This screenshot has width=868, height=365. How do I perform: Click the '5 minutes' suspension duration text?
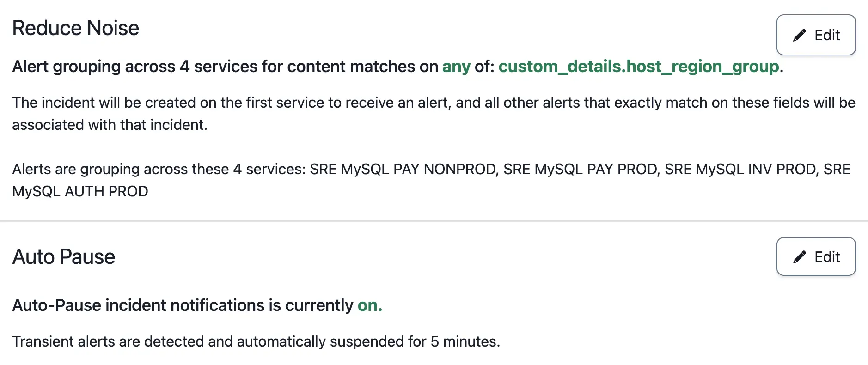[464, 341]
